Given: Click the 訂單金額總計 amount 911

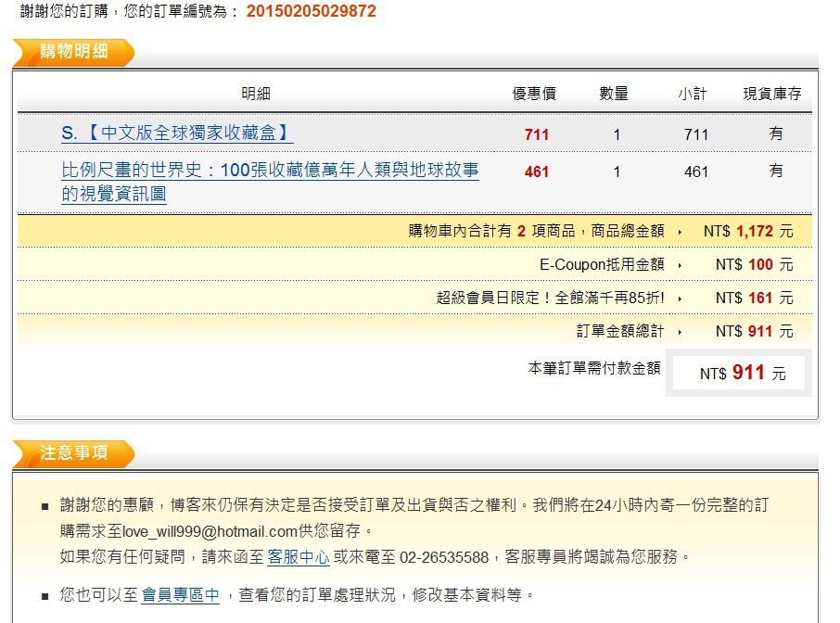Looking at the screenshot, I should click(760, 331).
